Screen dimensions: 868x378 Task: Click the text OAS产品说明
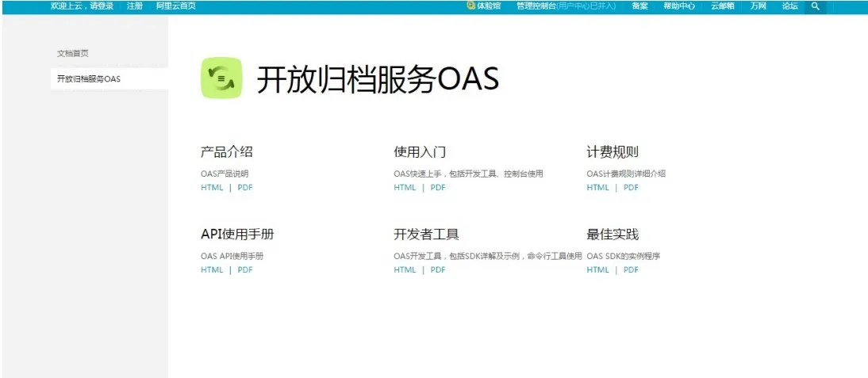click(225, 174)
